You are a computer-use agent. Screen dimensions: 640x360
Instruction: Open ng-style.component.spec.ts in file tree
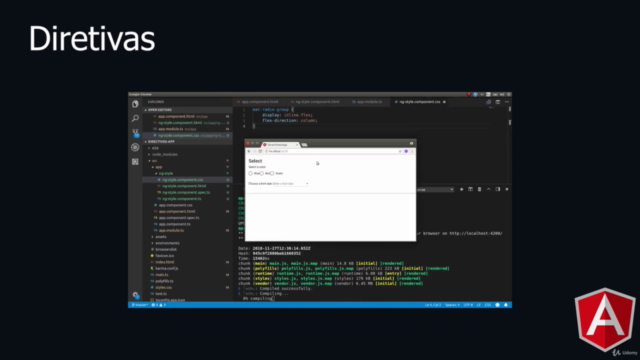[186, 192]
